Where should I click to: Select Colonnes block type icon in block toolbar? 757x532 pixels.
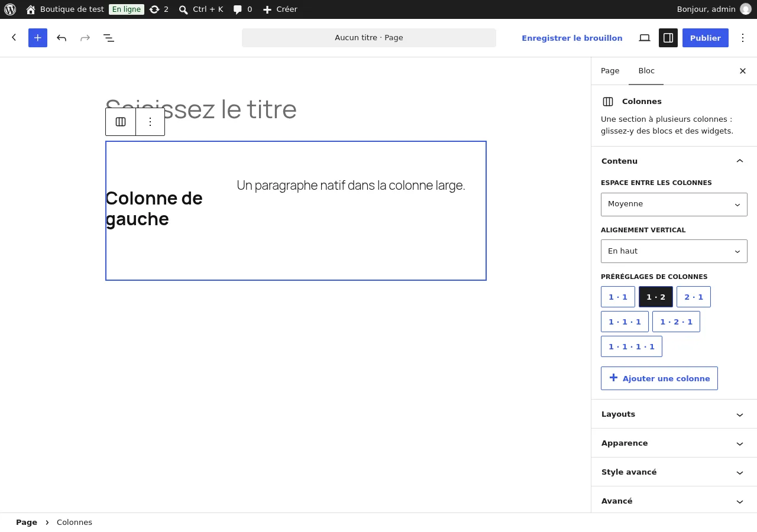click(x=121, y=122)
